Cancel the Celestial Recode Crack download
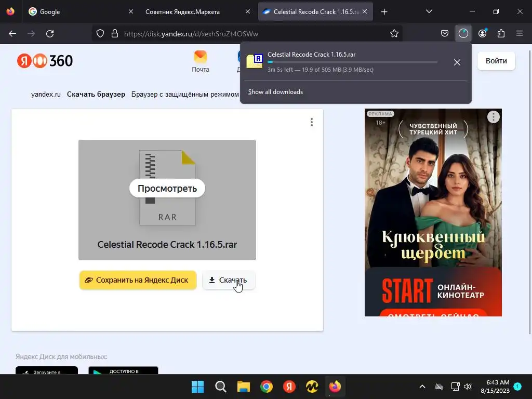Screen dimensions: 532x399 click(457, 62)
